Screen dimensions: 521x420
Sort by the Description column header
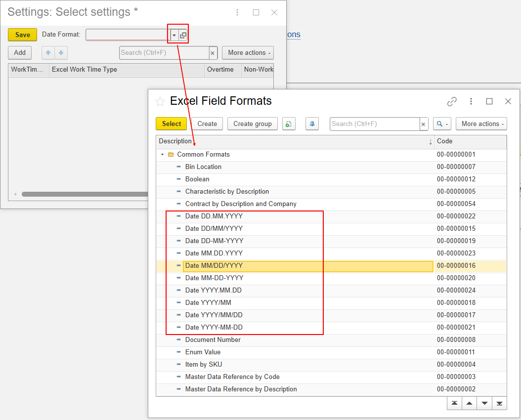pyautogui.click(x=295, y=141)
